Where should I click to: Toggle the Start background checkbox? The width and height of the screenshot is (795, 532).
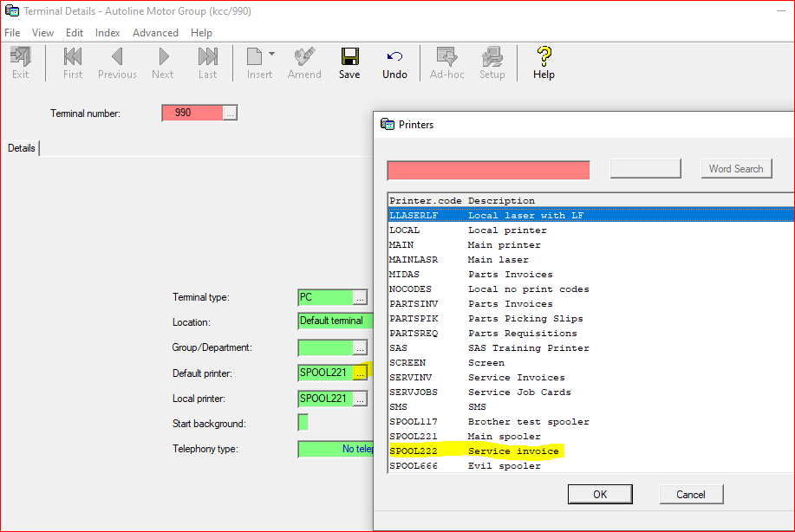click(x=303, y=423)
